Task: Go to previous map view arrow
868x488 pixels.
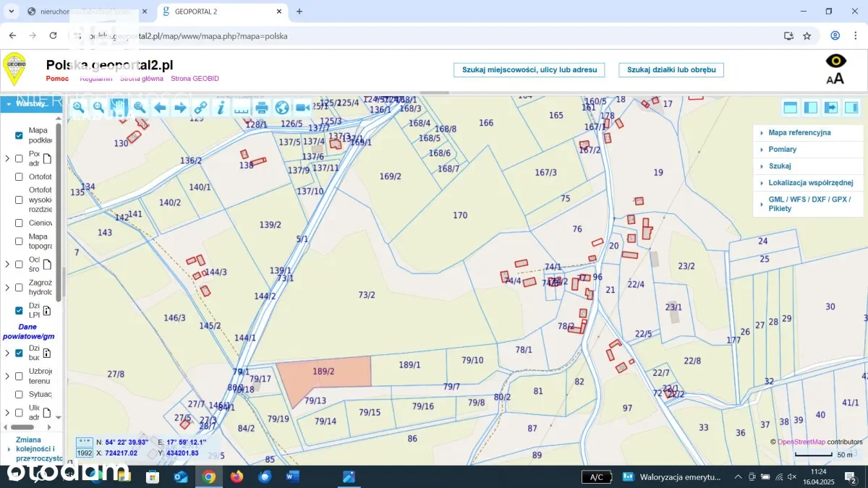Action: [x=160, y=108]
